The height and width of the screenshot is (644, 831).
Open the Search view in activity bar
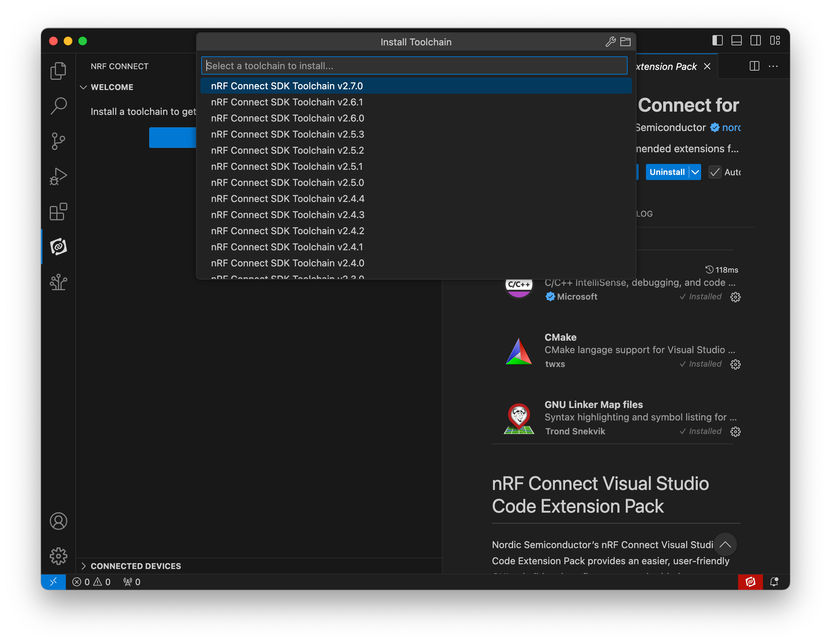pos(58,106)
